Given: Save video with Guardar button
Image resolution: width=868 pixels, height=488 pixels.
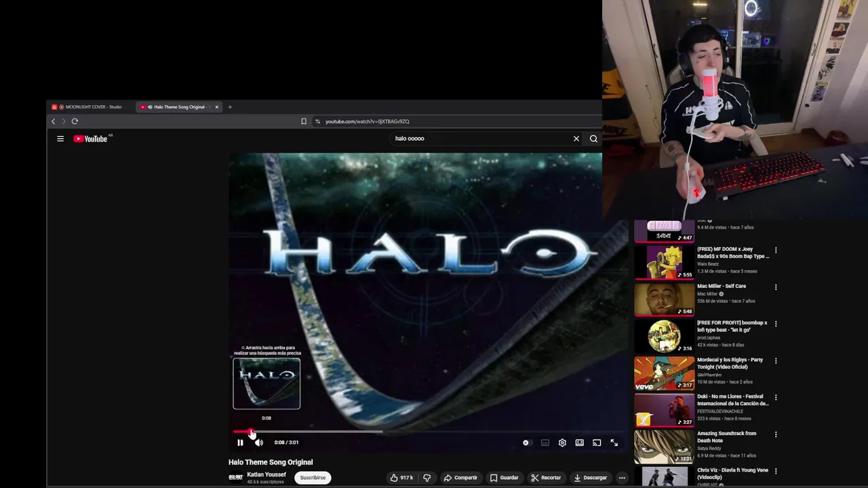Looking at the screenshot, I should point(504,478).
